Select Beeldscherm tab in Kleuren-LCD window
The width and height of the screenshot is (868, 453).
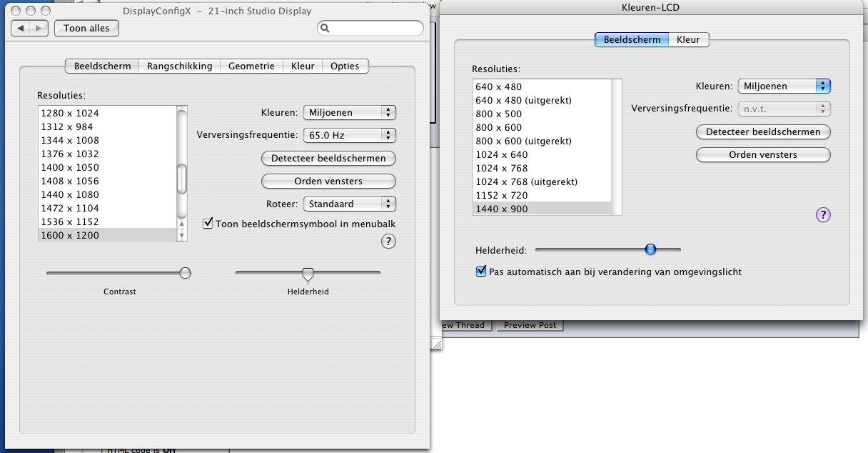tap(632, 39)
